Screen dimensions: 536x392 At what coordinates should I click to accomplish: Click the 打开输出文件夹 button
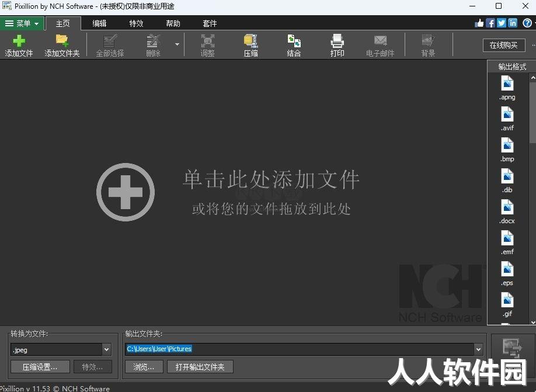[x=200, y=367]
